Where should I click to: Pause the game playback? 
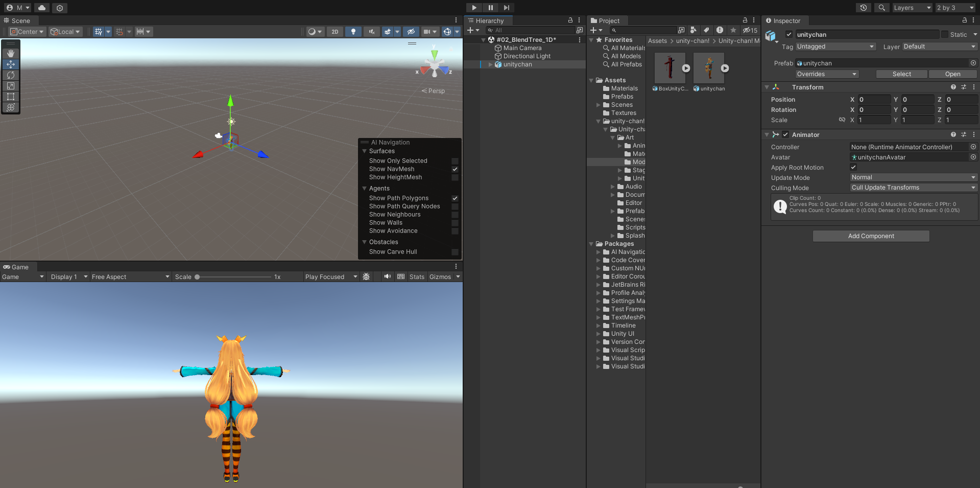tap(490, 8)
